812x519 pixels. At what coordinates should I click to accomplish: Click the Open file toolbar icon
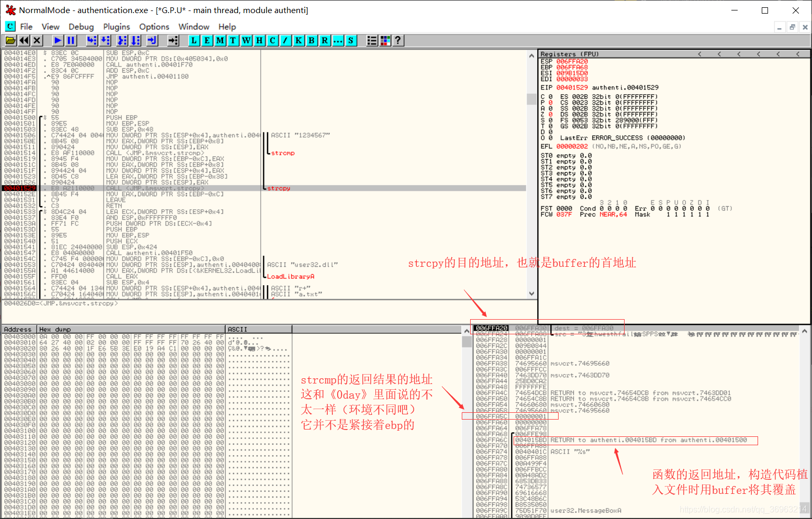10,40
